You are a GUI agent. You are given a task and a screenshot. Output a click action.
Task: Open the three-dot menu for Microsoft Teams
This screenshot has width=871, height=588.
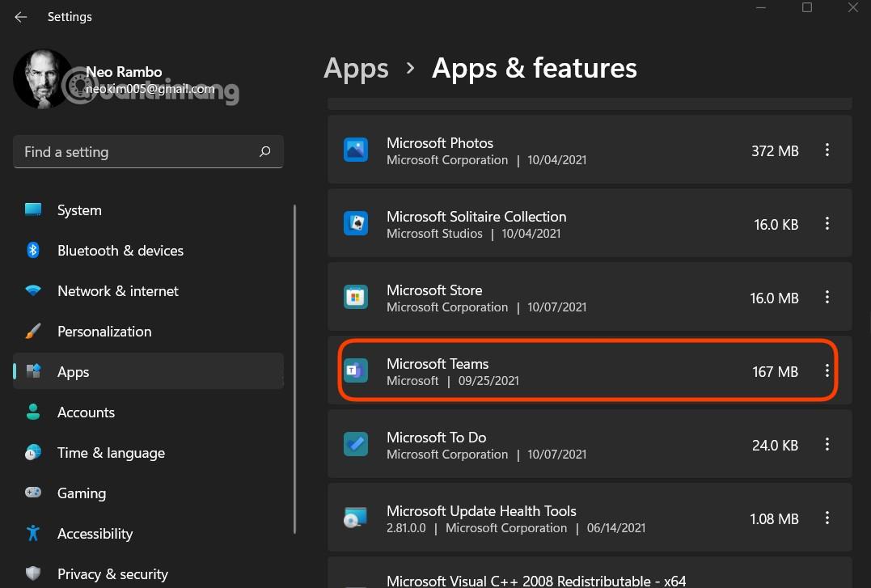pos(827,370)
